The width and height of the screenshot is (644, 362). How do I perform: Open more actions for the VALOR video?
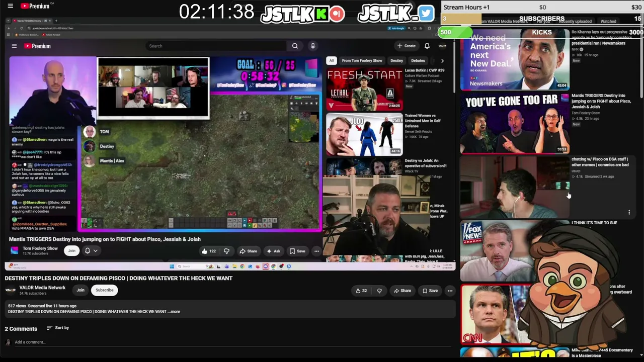pyautogui.click(x=450, y=291)
